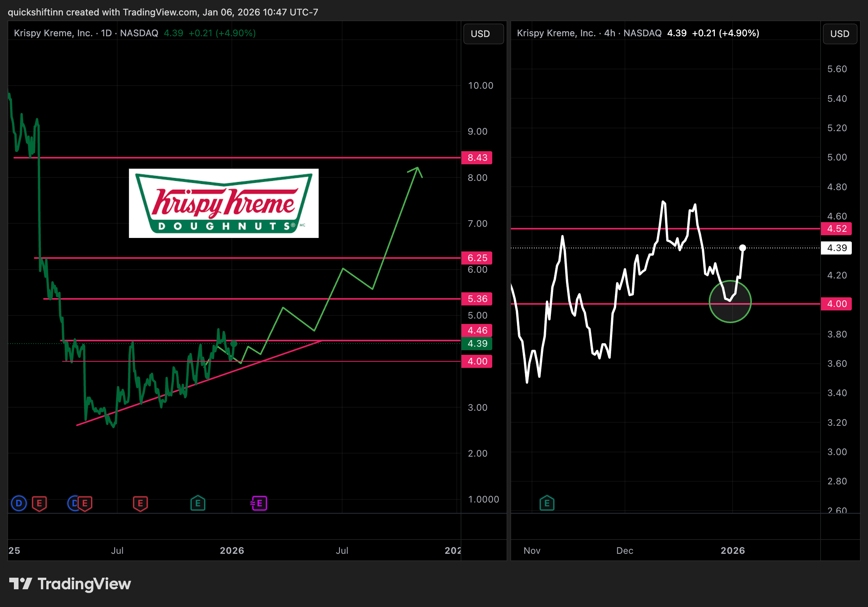Click the first 'Jul' label on the daily time axis
This screenshot has height=607, width=868.
pos(117,551)
